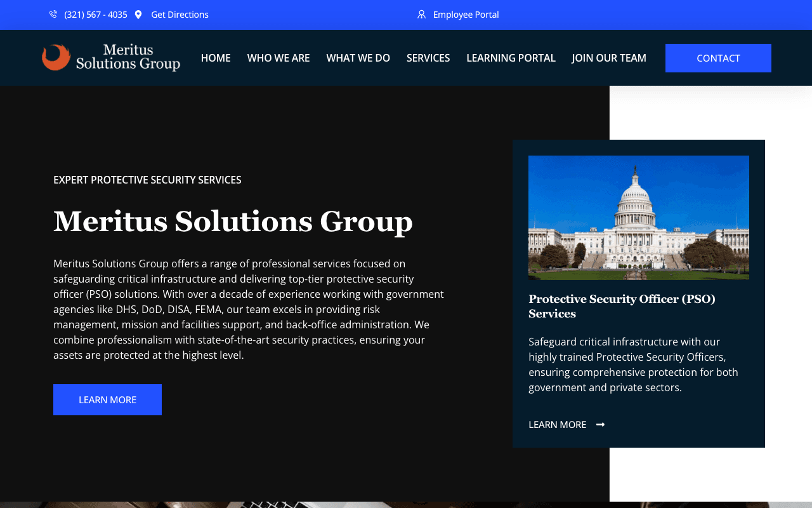The height and width of the screenshot is (508, 812).
Task: Open the Employee Portal link
Action: [x=466, y=14]
